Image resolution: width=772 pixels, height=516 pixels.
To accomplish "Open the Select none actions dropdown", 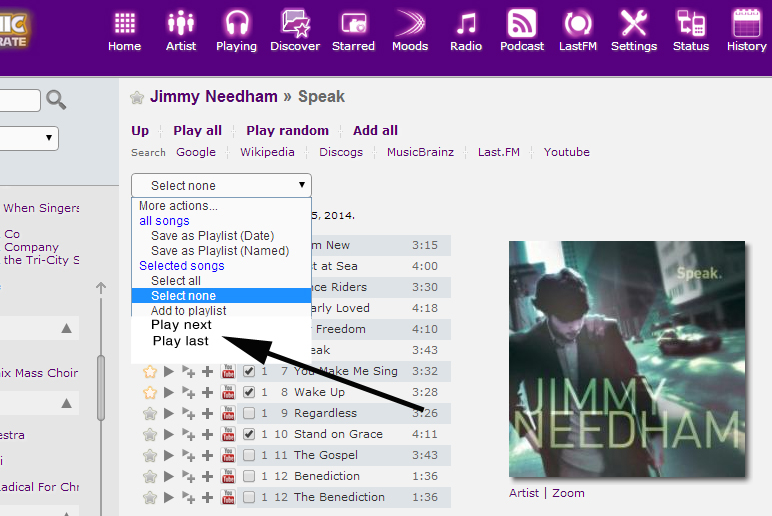I will point(221,185).
